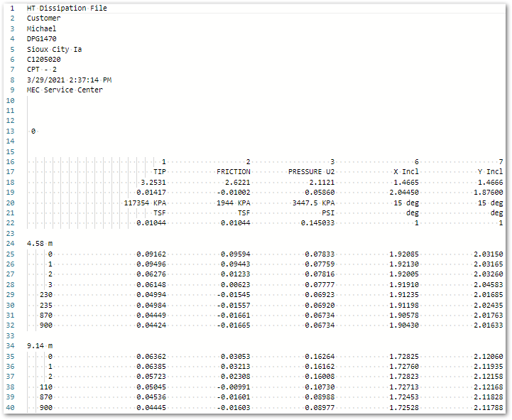Screen dimensions: 512x420
Task: Click the date '3/29/2021 2:37:14 PM'
Action: (x=69, y=80)
